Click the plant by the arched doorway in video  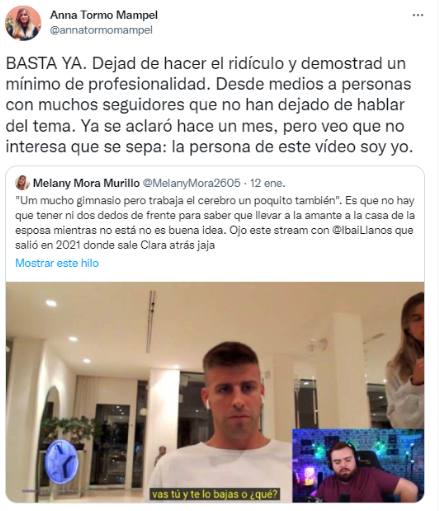tap(67, 429)
